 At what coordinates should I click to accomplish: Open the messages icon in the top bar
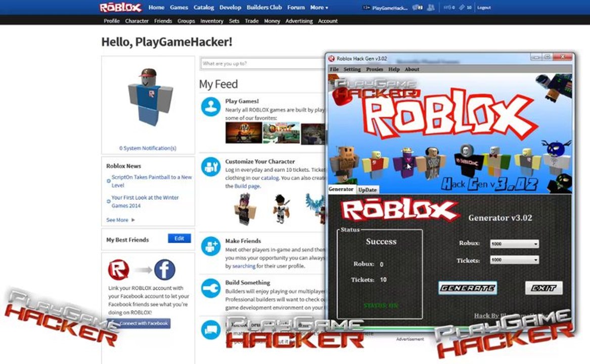coord(418,8)
